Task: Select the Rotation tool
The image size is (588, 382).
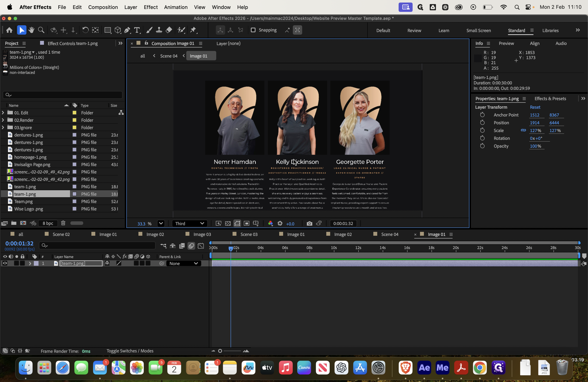Action: (x=85, y=30)
